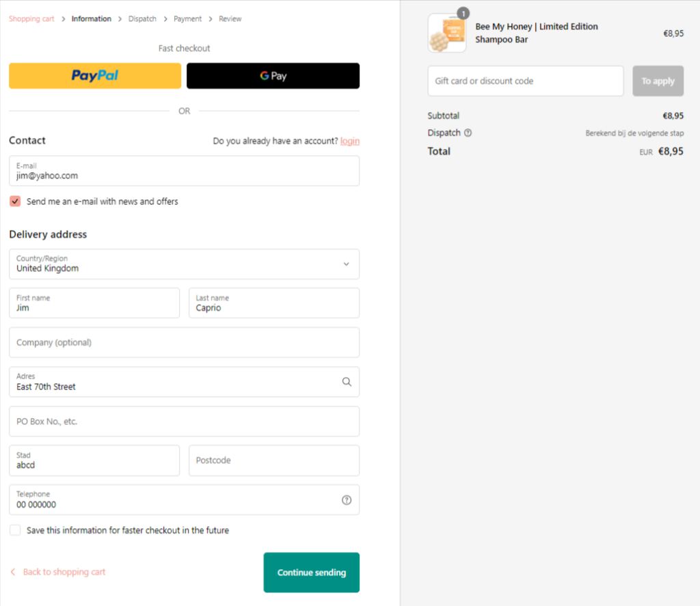Focus the Stad city field
The height and width of the screenshot is (606, 700).
click(94, 460)
